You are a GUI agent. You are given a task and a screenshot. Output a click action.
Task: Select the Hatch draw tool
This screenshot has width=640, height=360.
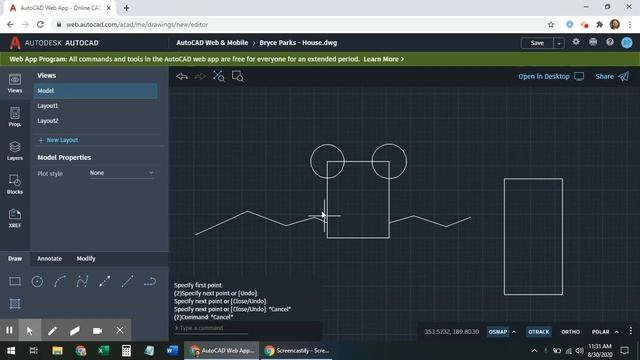coord(15,304)
